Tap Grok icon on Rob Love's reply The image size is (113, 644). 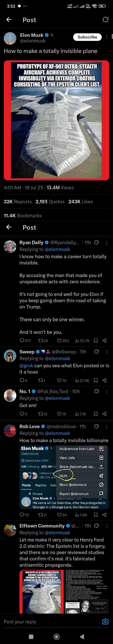97,426
